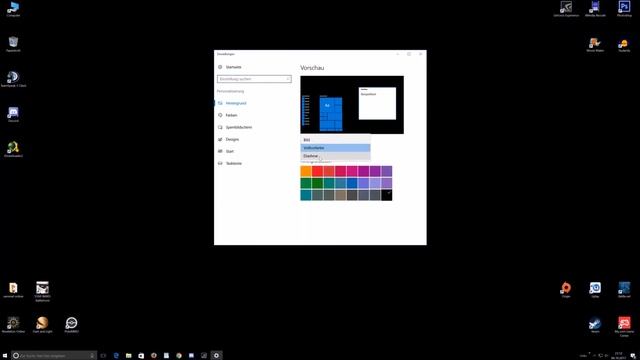The image size is (640, 360).
Task: Select the PokeMMO desktop icon
Action: point(71,325)
